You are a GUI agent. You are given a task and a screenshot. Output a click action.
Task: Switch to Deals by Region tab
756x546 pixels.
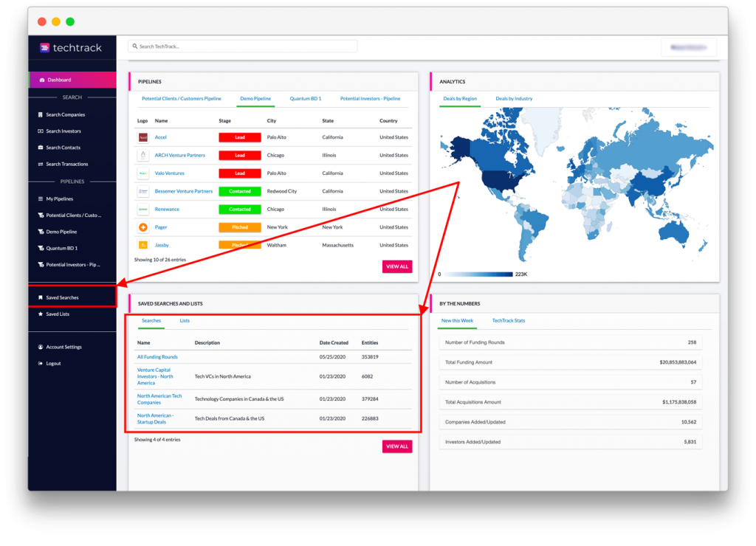[x=460, y=98]
